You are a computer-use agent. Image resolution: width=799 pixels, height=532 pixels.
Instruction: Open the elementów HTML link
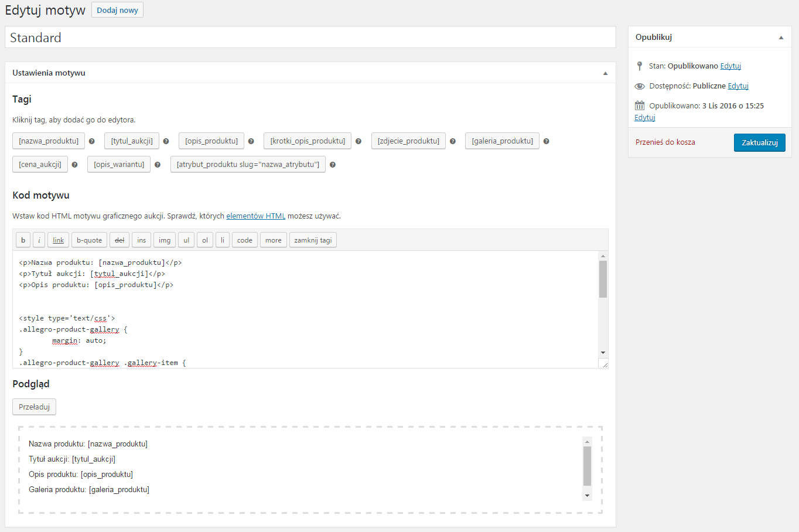coord(256,216)
